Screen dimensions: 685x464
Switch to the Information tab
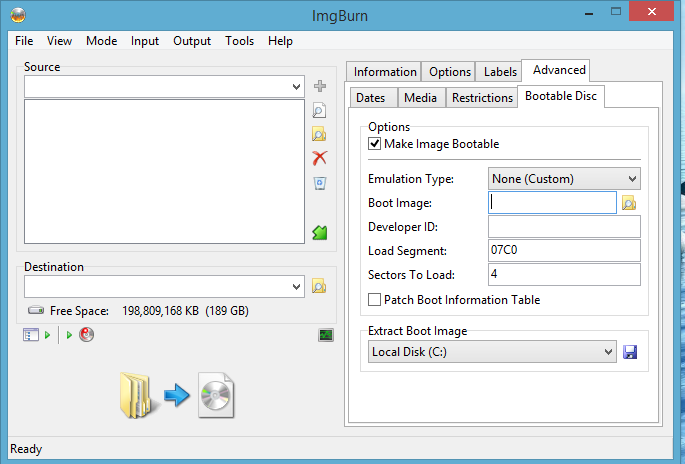click(384, 72)
